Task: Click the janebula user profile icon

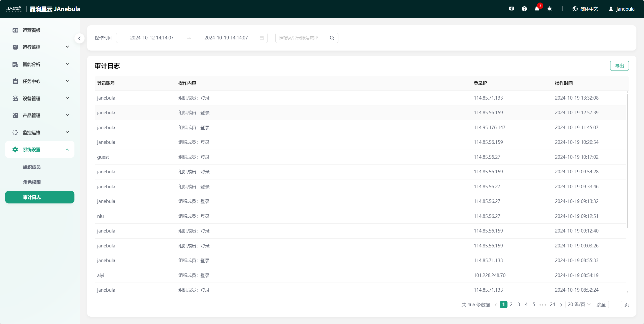Action: point(611,9)
